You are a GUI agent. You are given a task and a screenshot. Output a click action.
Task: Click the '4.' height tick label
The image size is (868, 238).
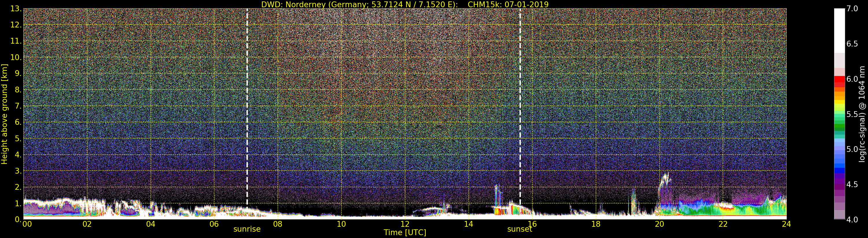click(x=18, y=155)
